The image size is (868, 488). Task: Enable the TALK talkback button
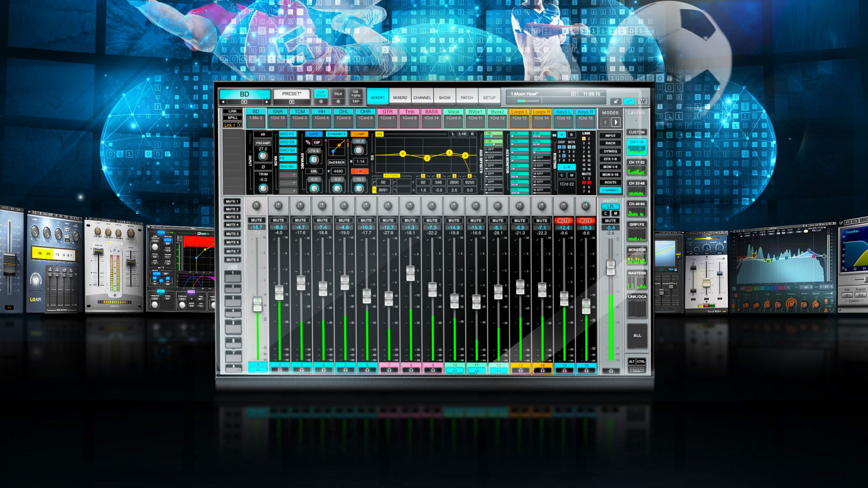coord(338,94)
